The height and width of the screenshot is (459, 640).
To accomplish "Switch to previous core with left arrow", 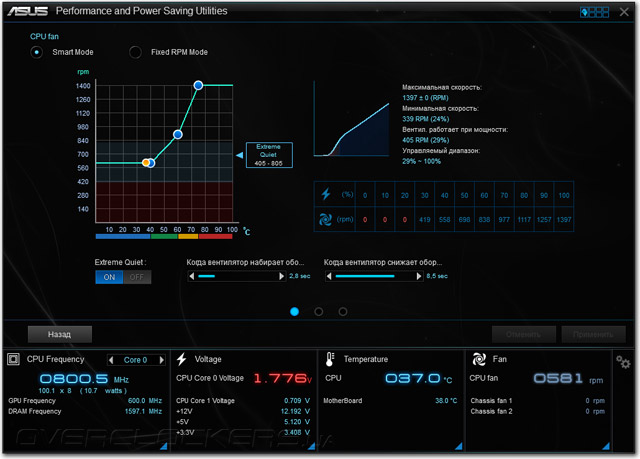I will [111, 360].
